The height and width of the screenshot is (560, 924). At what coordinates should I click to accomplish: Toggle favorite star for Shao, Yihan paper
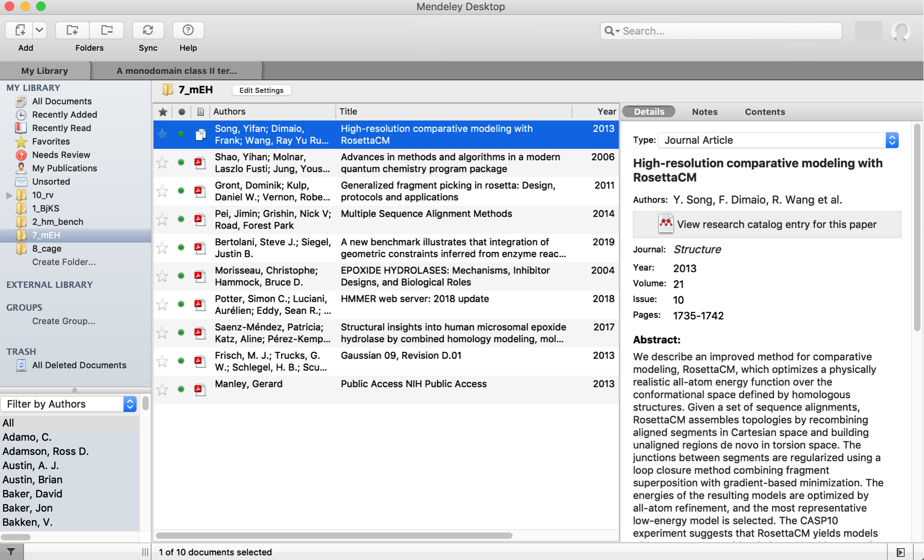162,163
